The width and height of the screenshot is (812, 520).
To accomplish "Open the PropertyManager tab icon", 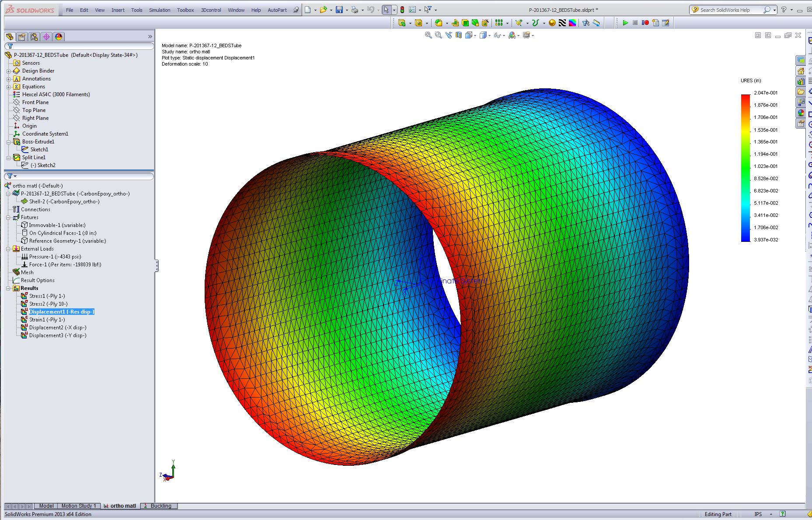I will pos(22,37).
